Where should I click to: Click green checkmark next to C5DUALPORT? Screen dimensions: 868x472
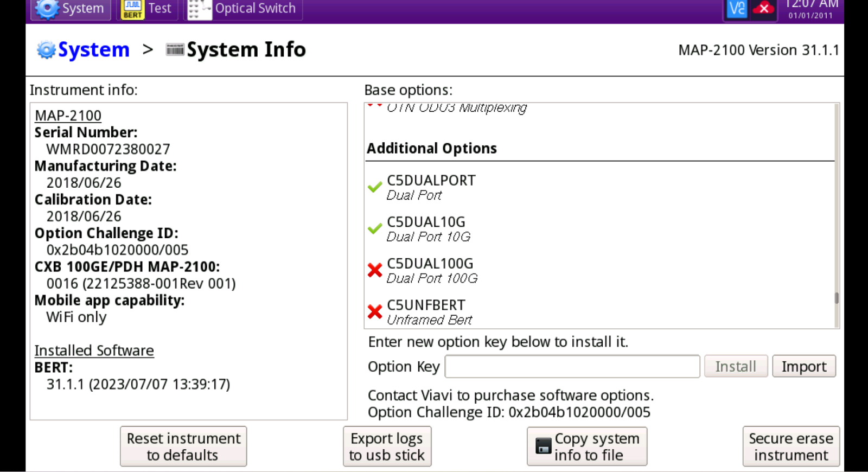[x=375, y=187]
